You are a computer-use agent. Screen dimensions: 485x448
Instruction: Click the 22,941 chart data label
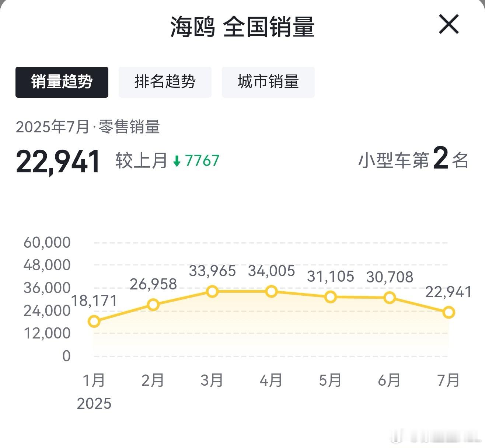point(449,292)
